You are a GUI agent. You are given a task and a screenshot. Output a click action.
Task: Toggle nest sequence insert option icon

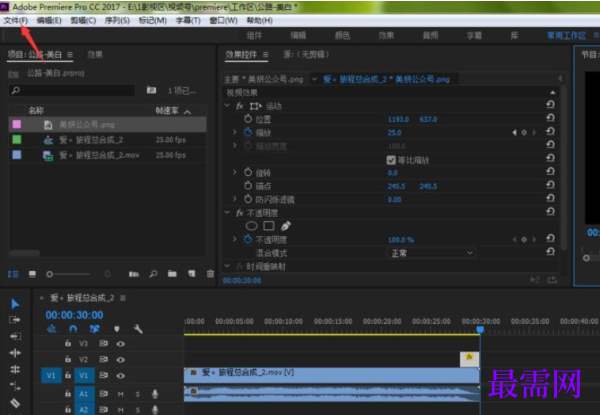[51, 329]
